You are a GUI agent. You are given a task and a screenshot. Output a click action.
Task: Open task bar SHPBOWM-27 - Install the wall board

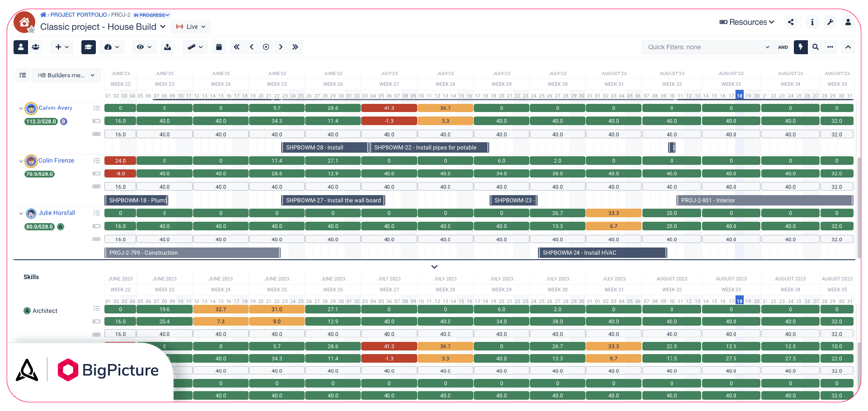click(333, 200)
